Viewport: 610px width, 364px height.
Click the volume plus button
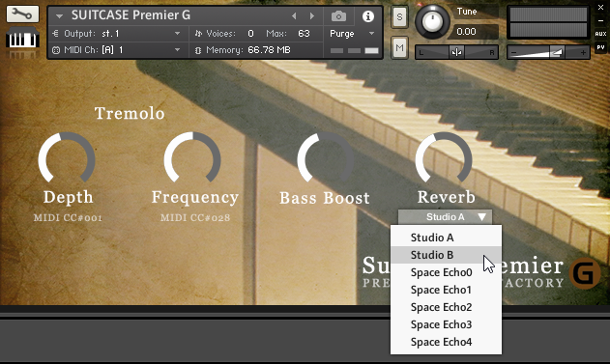coord(583,52)
